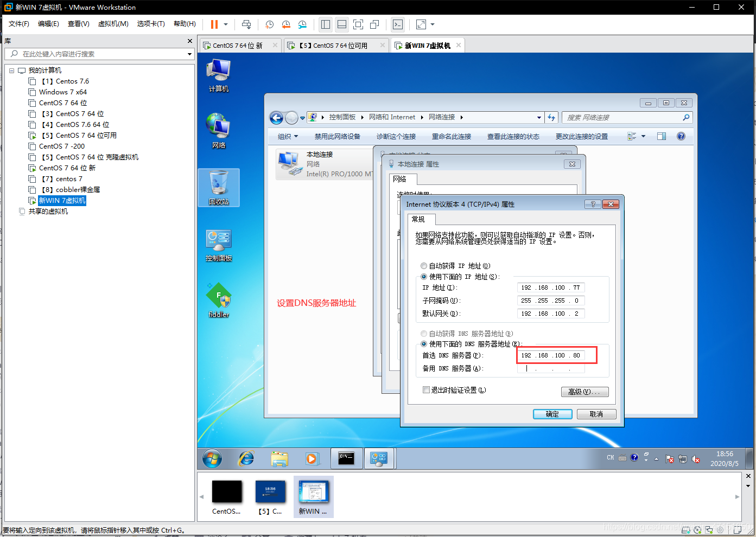The image size is (756, 537).
Task: Open the Windows 7 Start button
Action: tap(212, 459)
